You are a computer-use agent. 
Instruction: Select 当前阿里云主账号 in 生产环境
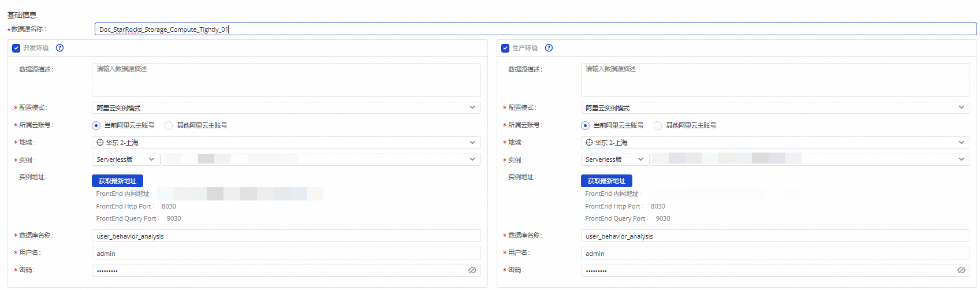[x=585, y=125]
